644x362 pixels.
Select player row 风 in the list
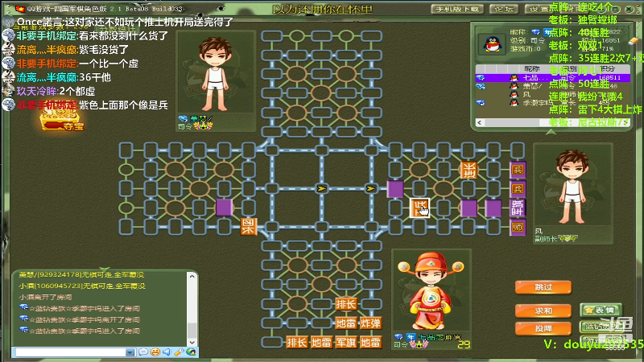[x=553, y=94]
